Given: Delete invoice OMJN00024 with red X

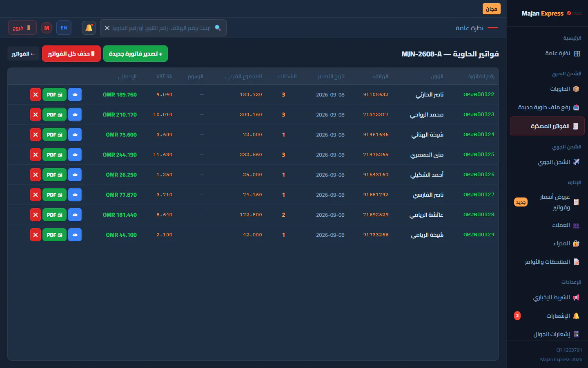Looking at the screenshot, I should [36, 135].
